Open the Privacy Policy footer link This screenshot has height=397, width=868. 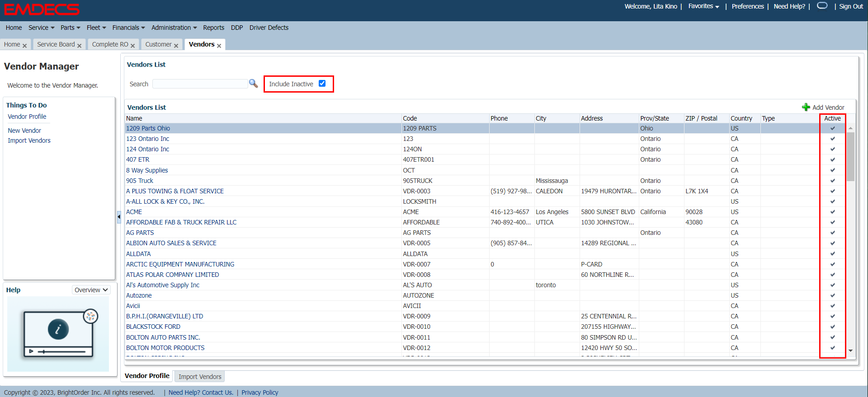(x=259, y=392)
